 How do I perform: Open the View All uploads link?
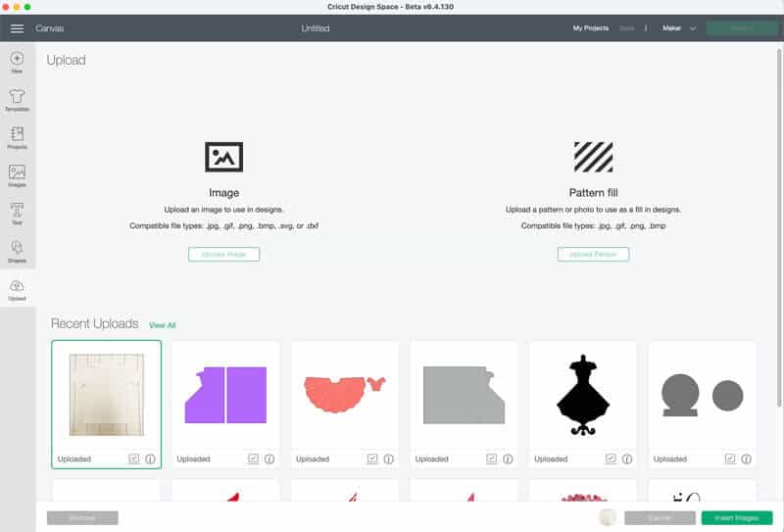(163, 325)
